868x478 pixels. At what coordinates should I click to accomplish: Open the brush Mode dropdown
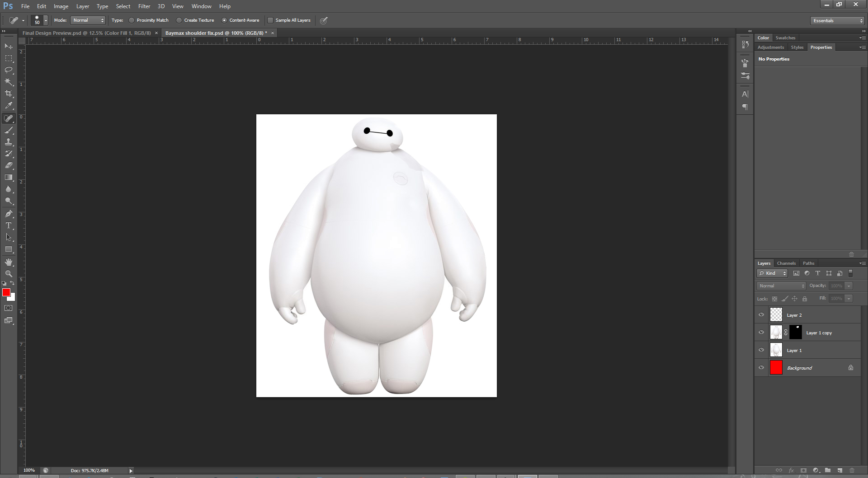coord(88,20)
